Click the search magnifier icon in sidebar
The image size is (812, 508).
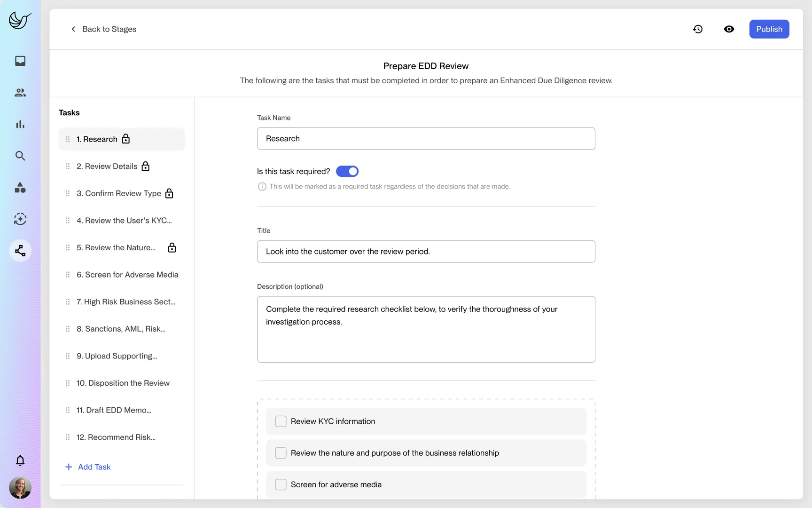(x=20, y=156)
